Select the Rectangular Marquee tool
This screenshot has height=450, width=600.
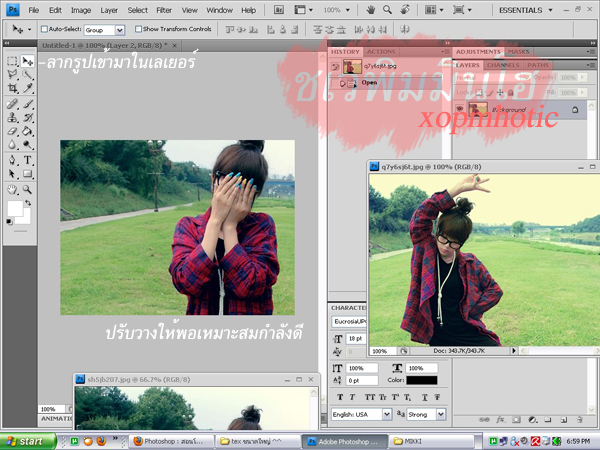click(x=12, y=61)
